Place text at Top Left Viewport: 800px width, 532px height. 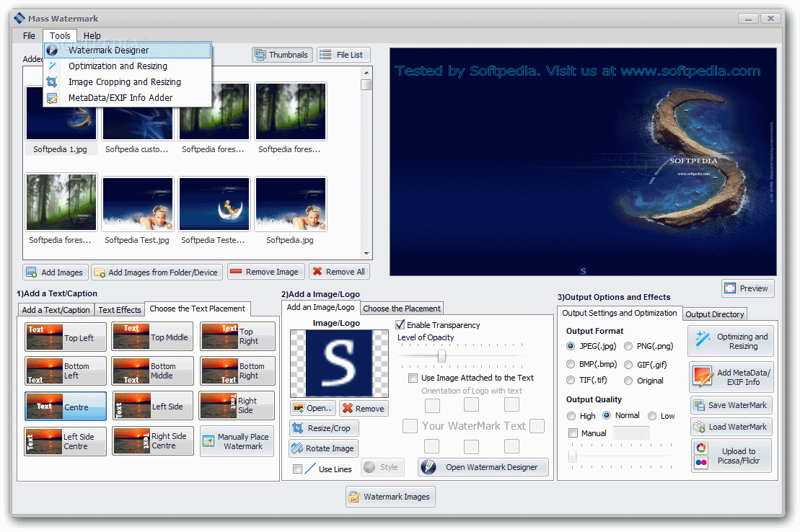pos(66,337)
